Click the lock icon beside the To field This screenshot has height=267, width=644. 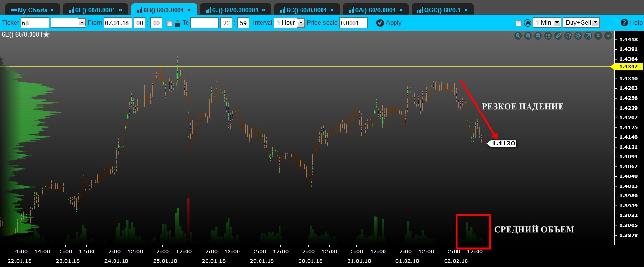(177, 23)
